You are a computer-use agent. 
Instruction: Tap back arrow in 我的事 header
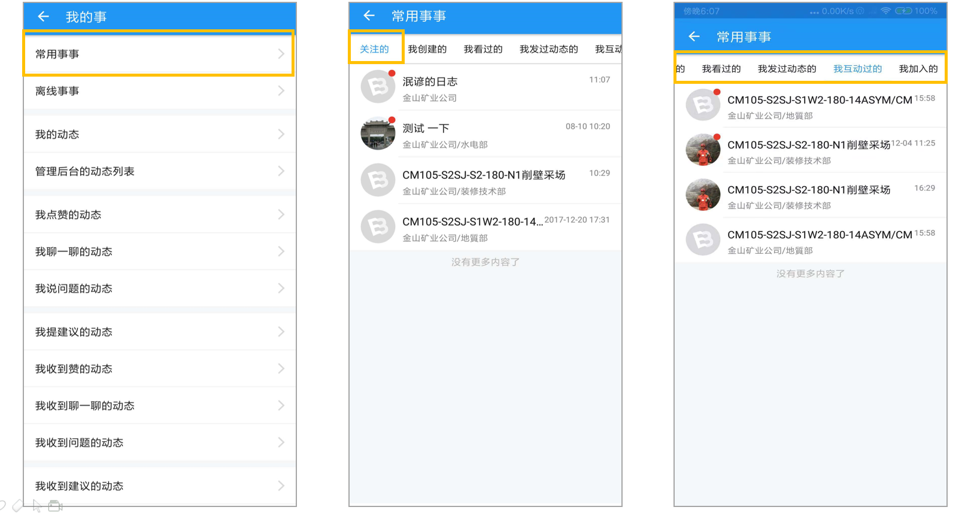pos(43,17)
